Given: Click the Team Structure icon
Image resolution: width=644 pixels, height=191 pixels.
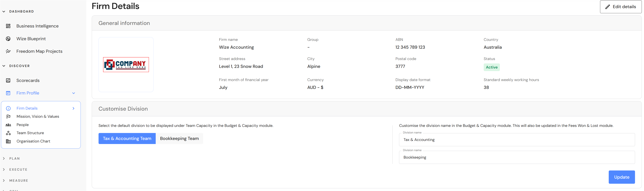Looking at the screenshot, I should (8, 133).
